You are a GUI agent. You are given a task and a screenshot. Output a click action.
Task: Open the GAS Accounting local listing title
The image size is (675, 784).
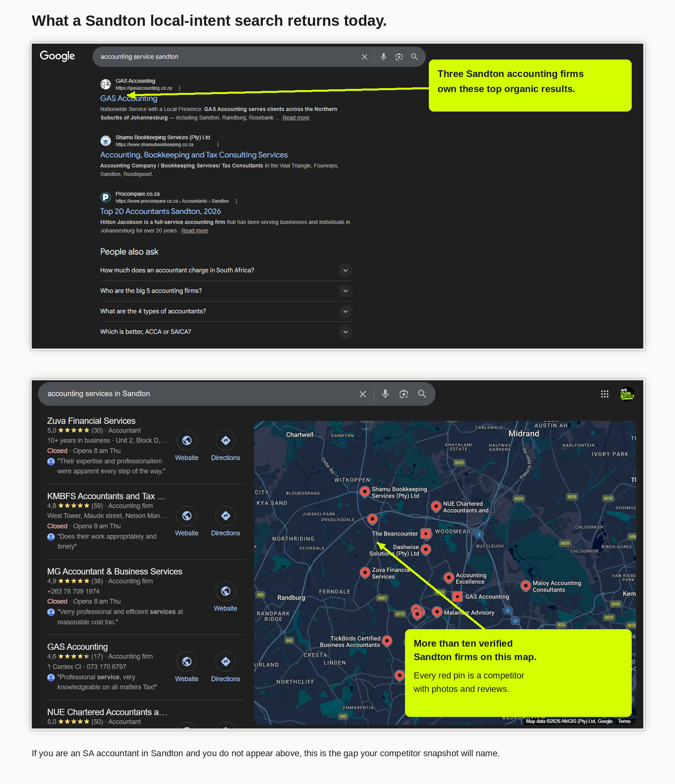[x=77, y=647]
